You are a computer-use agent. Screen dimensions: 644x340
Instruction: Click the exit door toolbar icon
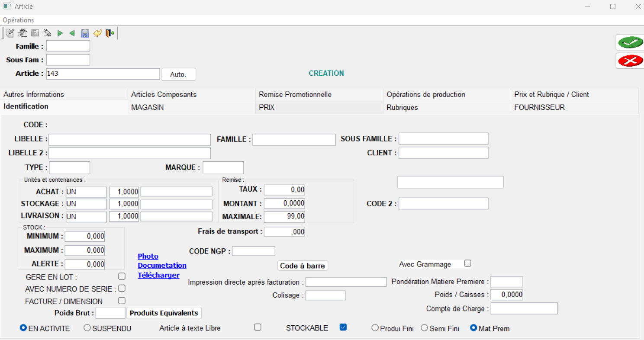click(110, 33)
